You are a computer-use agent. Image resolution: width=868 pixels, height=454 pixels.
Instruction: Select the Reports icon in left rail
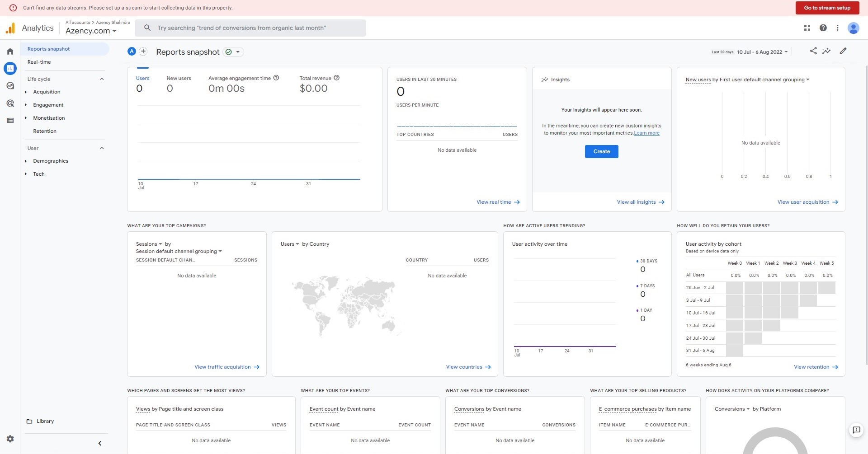[10, 69]
